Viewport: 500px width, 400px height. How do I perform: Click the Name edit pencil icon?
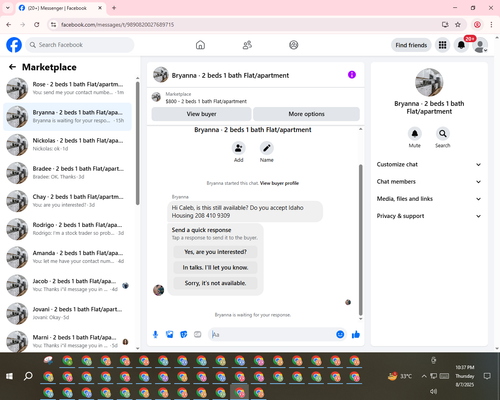(267, 148)
